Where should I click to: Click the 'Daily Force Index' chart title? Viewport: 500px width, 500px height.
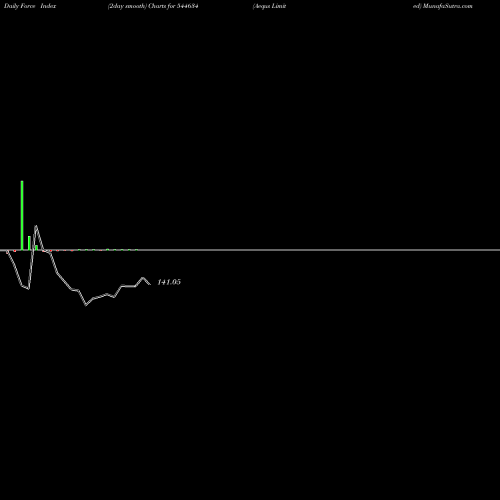click(x=30, y=6)
